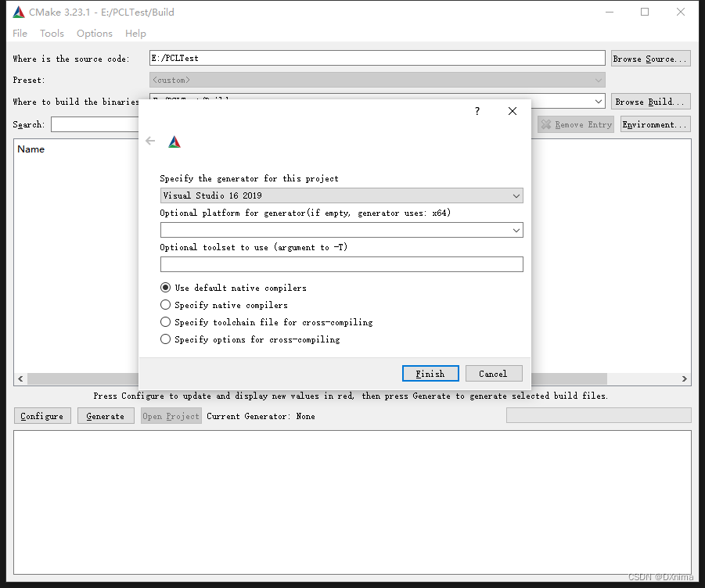Viewport: 705px width, 588px height.
Task: Click the Cancel button in the dialog
Action: pyautogui.click(x=494, y=373)
